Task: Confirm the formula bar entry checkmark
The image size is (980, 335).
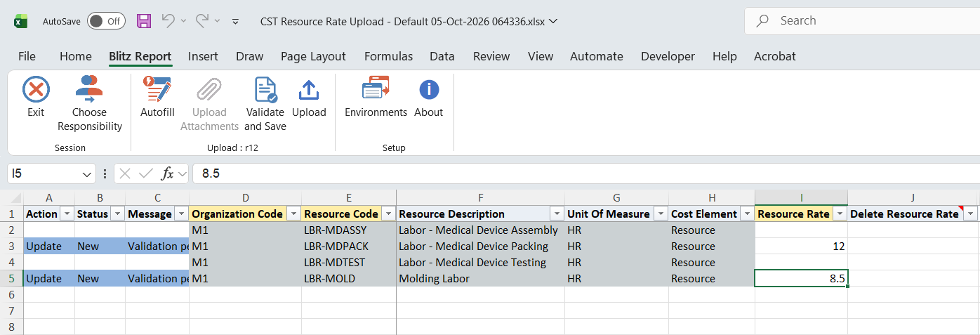Action: [x=146, y=173]
